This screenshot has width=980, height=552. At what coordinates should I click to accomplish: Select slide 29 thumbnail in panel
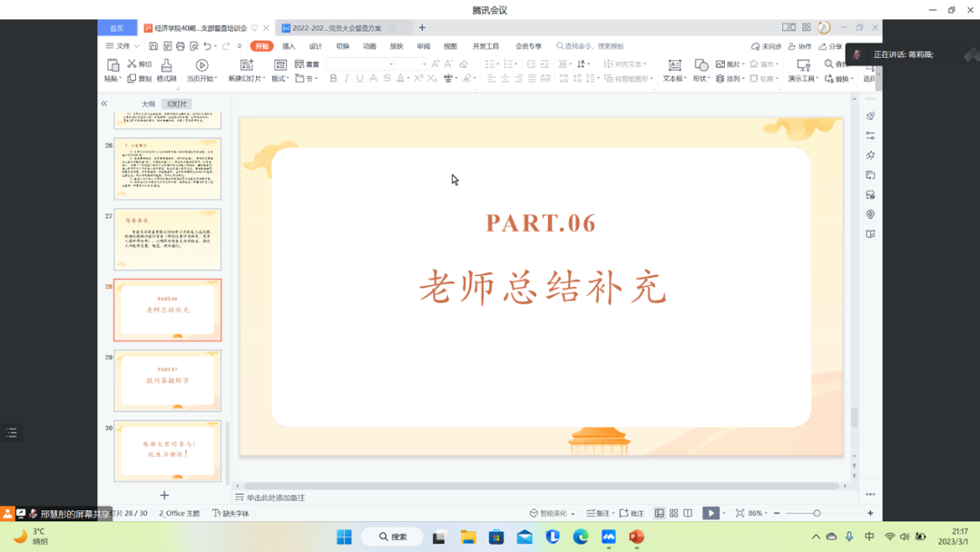pos(167,381)
